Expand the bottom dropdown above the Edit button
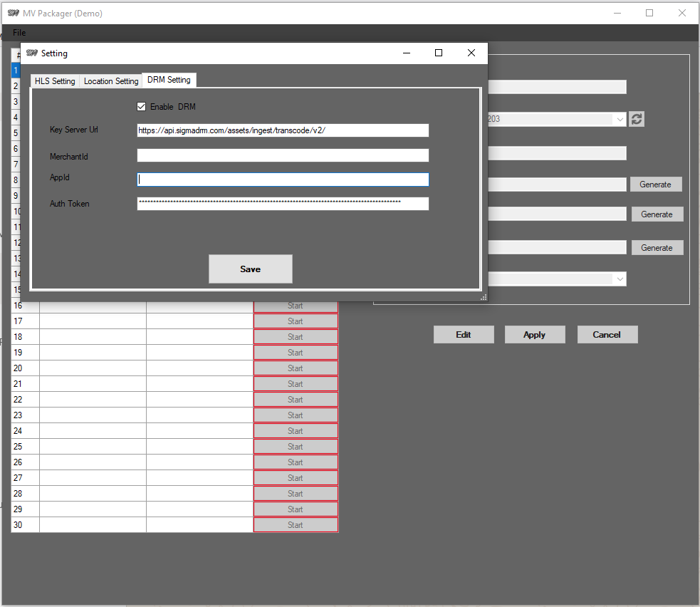The image size is (700, 607). click(x=619, y=279)
